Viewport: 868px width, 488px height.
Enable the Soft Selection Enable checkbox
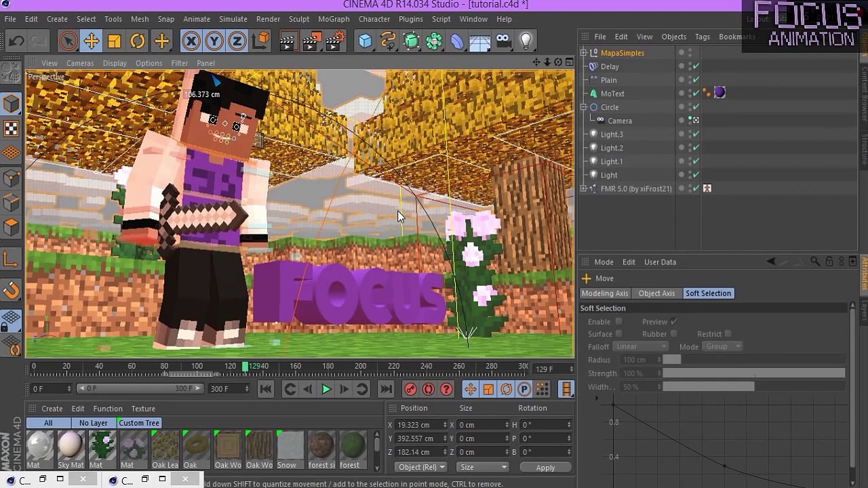coord(618,322)
